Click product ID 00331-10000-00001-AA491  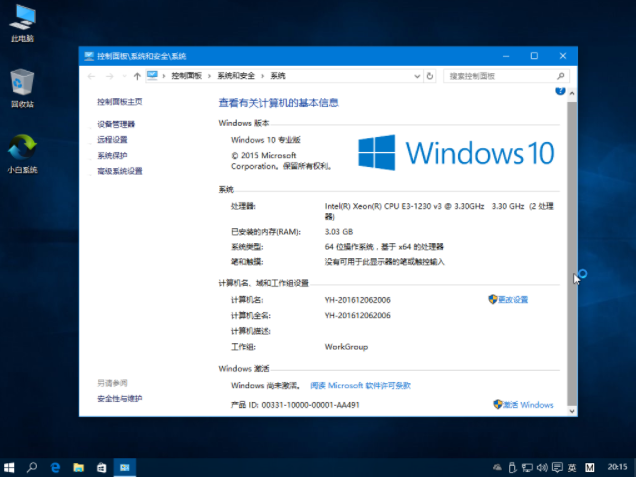311,405
